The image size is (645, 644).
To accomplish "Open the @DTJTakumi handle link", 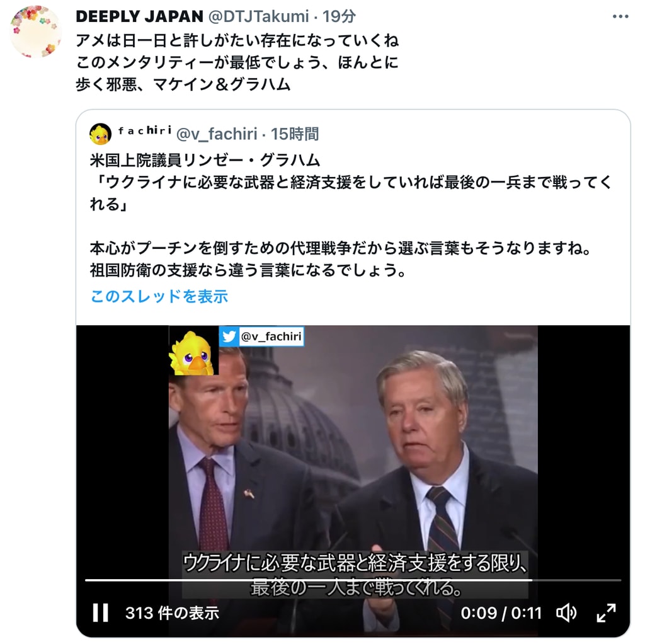I will pyautogui.click(x=258, y=16).
